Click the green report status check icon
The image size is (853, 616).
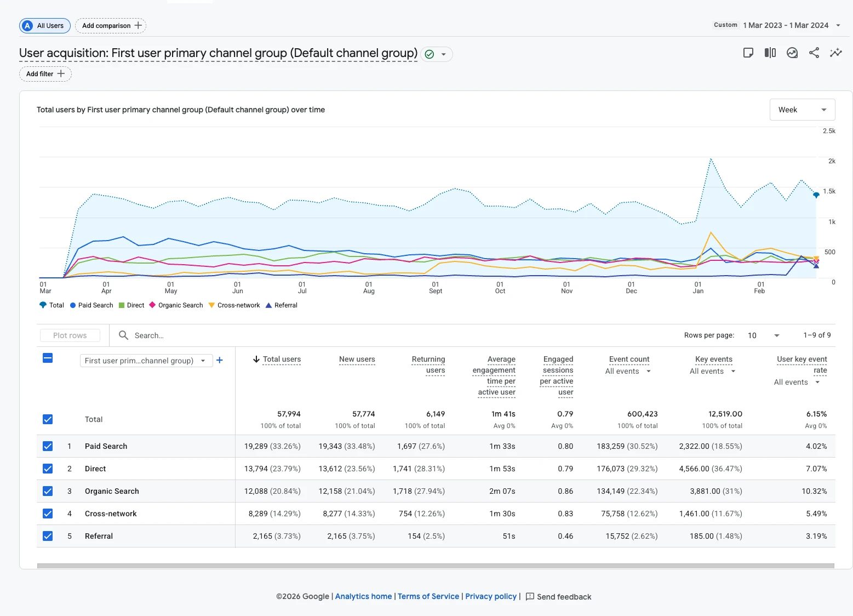tap(430, 54)
